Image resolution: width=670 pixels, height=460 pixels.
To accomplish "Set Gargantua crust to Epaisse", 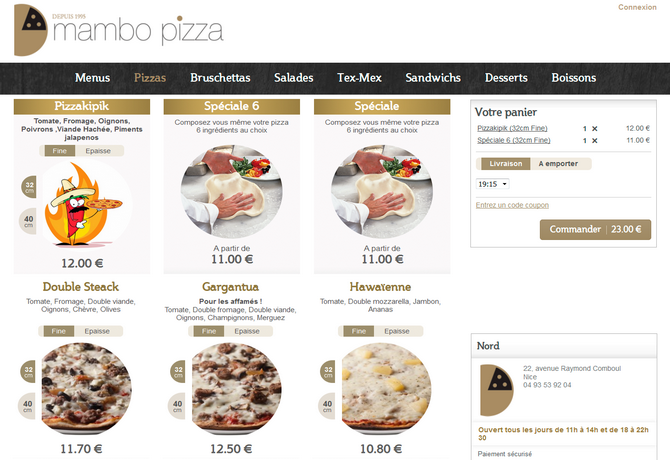I will (x=248, y=331).
